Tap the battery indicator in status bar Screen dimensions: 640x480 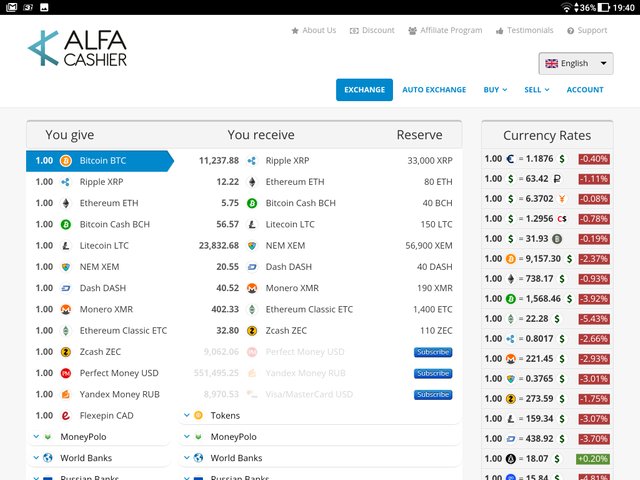(x=603, y=7)
